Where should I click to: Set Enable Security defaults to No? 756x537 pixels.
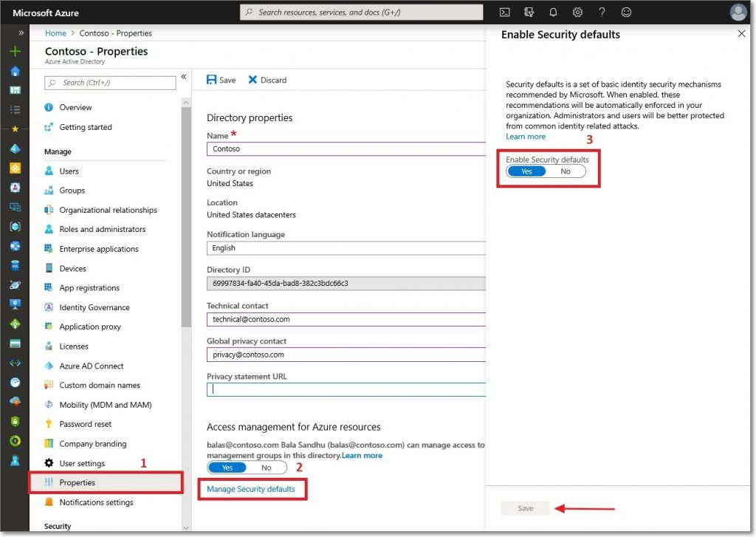(566, 171)
